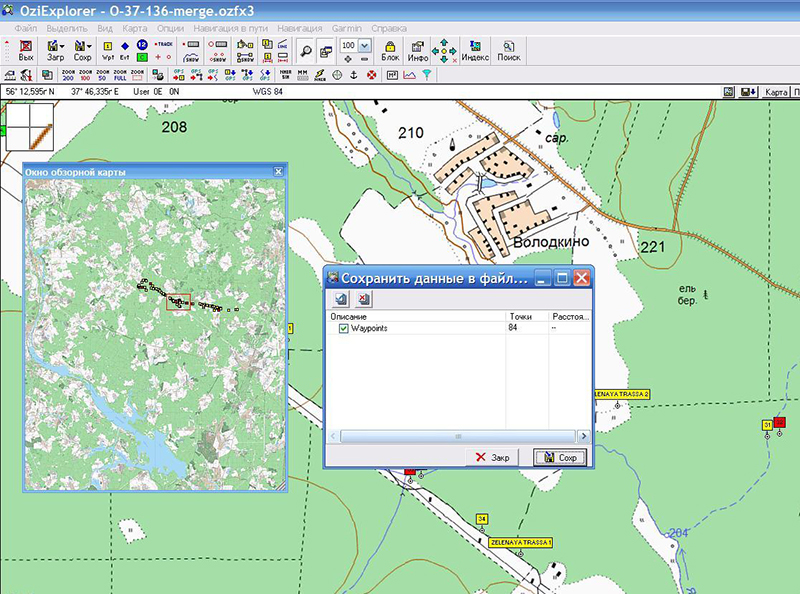The width and height of the screenshot is (800, 594).
Task: Select Zoom 100 percent icon
Action: click(x=85, y=75)
